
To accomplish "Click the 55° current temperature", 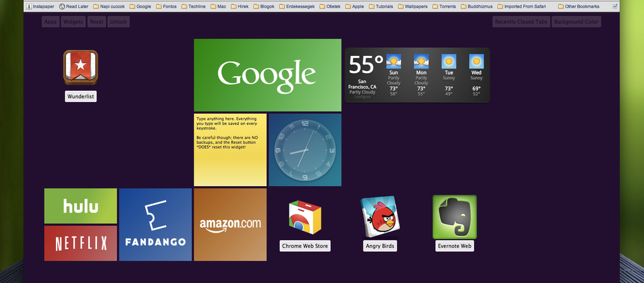I will (x=366, y=65).
